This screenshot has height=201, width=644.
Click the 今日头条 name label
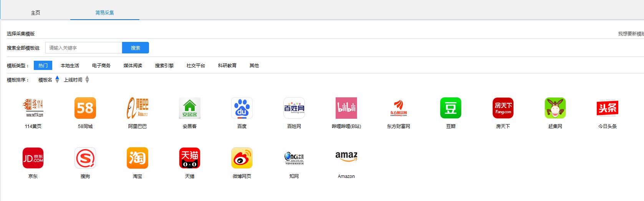coord(608,126)
